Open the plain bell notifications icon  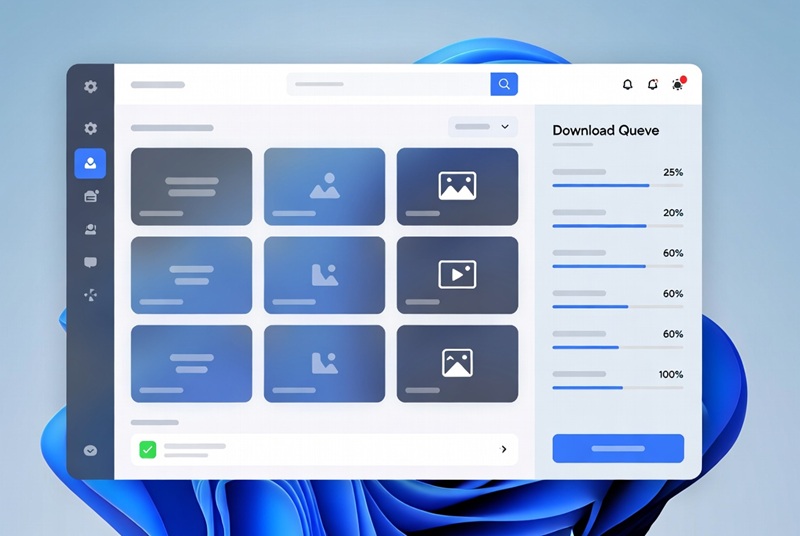tap(628, 85)
